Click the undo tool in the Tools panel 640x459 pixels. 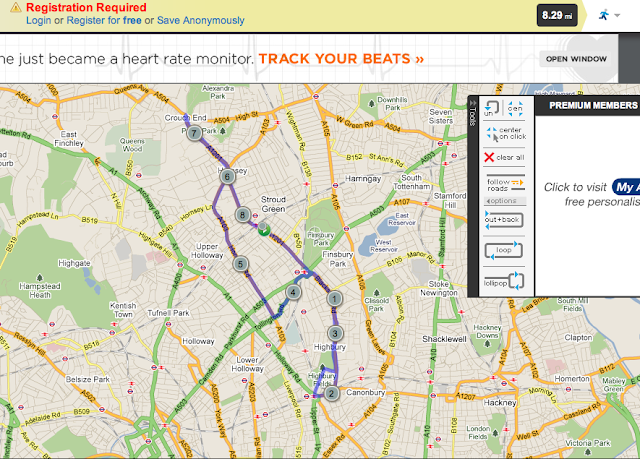click(x=491, y=109)
